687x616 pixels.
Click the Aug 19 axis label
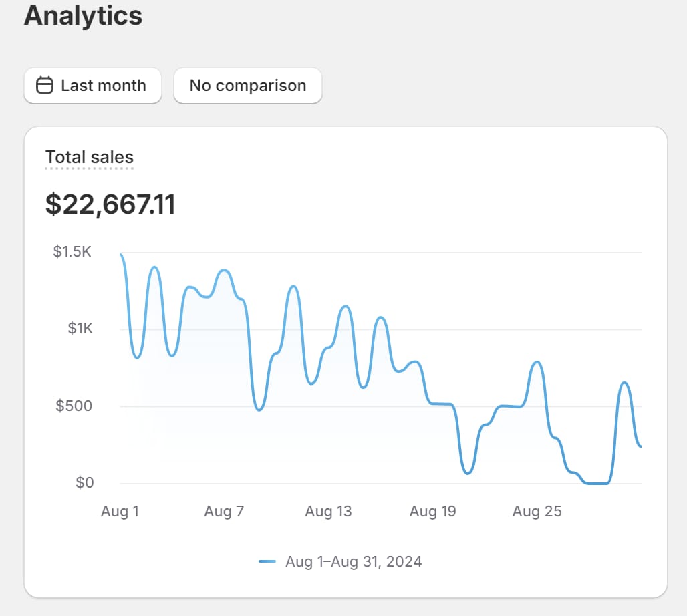432,511
